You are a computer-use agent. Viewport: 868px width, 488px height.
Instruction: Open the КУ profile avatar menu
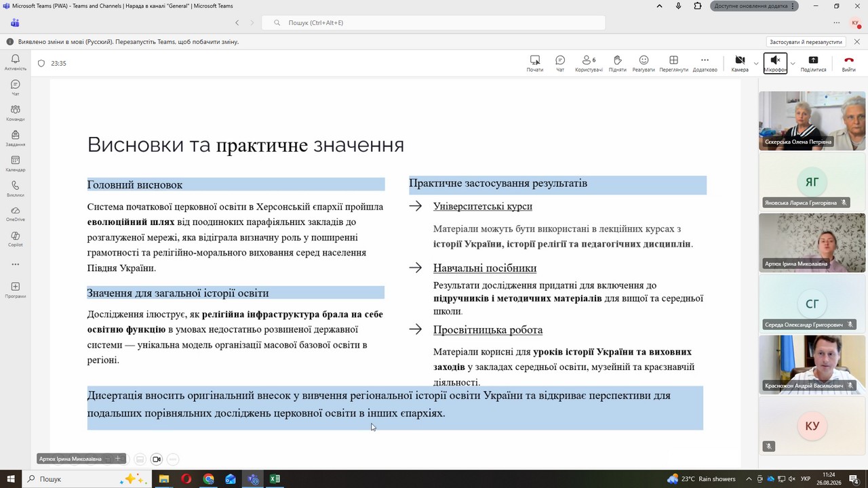[x=855, y=22]
